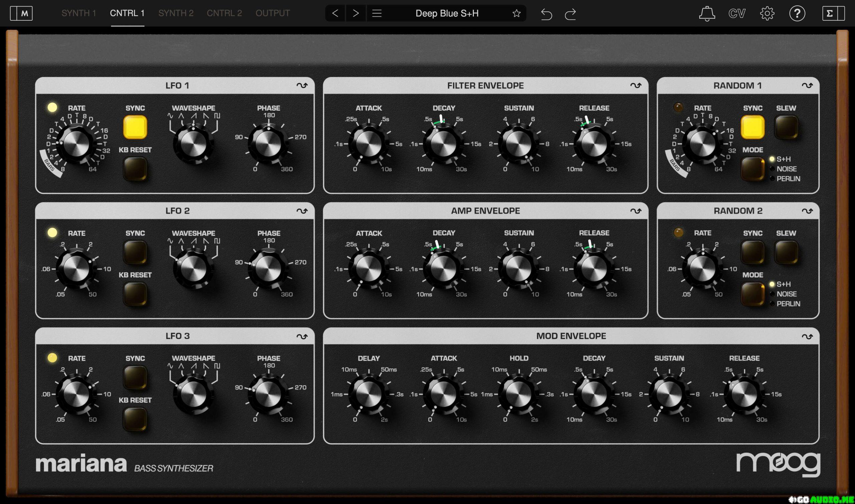Open LFO 3 modulation routing icon

tap(302, 336)
